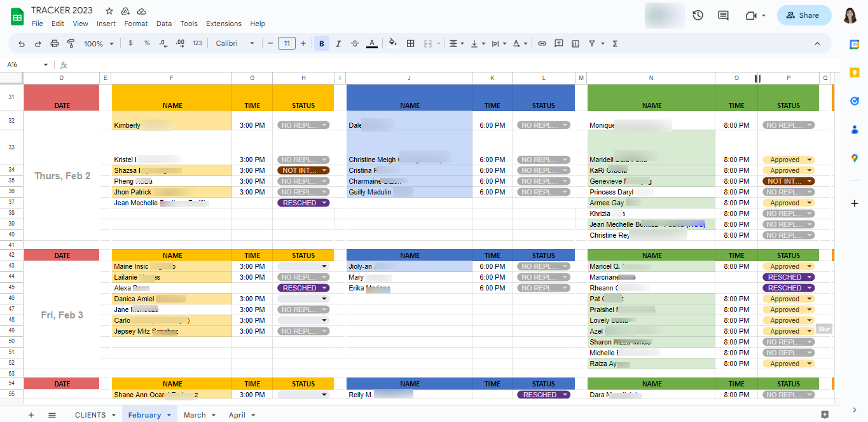The width and height of the screenshot is (868, 422).
Task: Decrease decimal places icon
Action: click(x=163, y=43)
